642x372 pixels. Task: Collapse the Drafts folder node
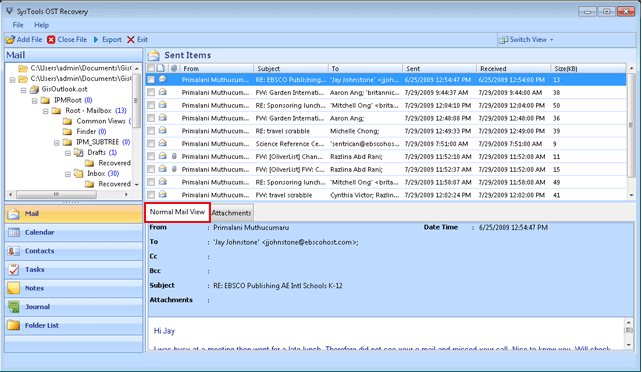point(68,153)
